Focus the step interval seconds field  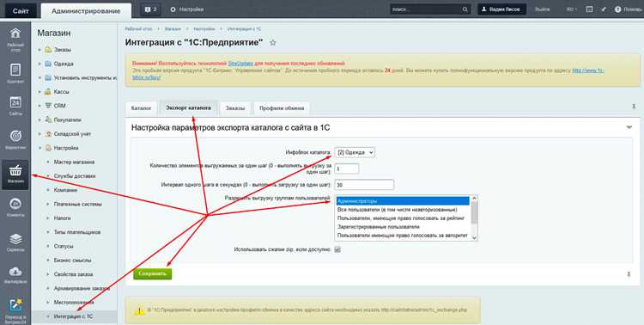pyautogui.click(x=364, y=185)
